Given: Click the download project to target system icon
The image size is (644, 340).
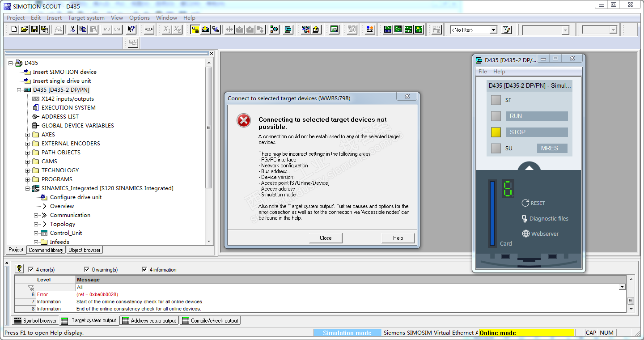Looking at the screenshot, I should (x=205, y=30).
